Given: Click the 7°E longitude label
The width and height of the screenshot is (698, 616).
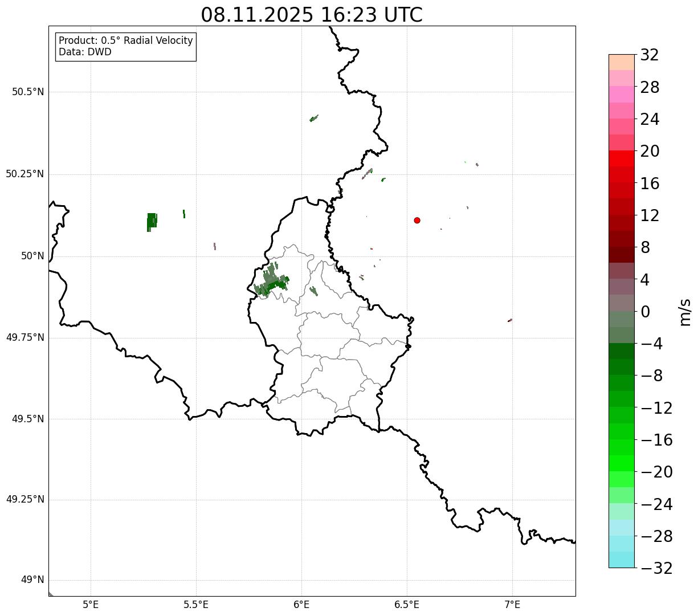Looking at the screenshot, I should coord(512,605).
